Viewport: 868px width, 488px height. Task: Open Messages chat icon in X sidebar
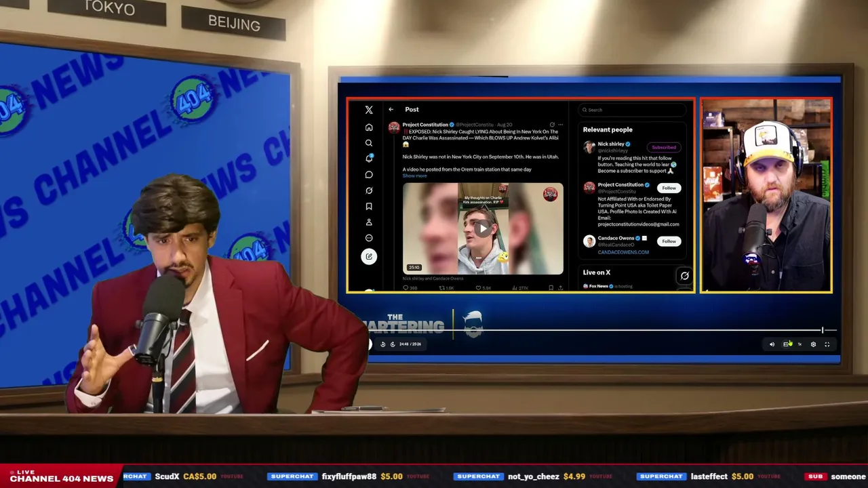[x=369, y=175]
